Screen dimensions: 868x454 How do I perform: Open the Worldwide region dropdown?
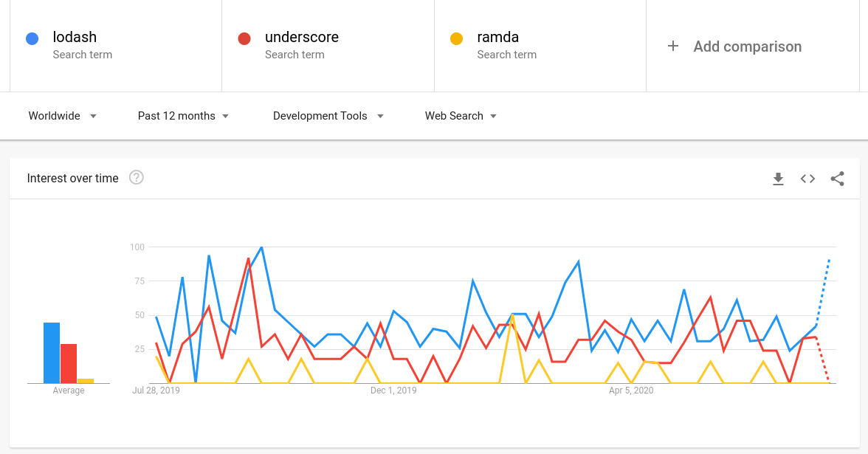pyautogui.click(x=63, y=116)
